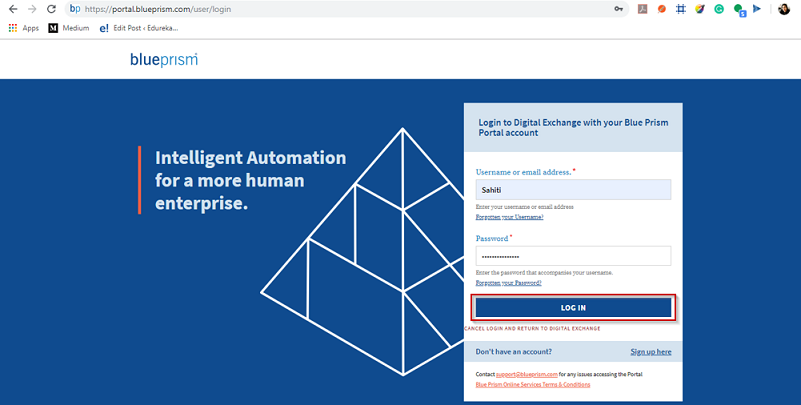Go back with browser back arrow
The height and width of the screenshot is (405, 801).
click(13, 9)
